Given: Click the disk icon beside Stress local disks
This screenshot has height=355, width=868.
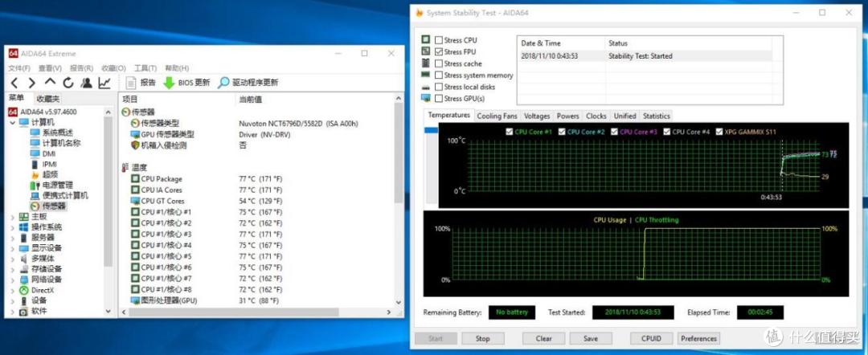Looking at the screenshot, I should [426, 87].
